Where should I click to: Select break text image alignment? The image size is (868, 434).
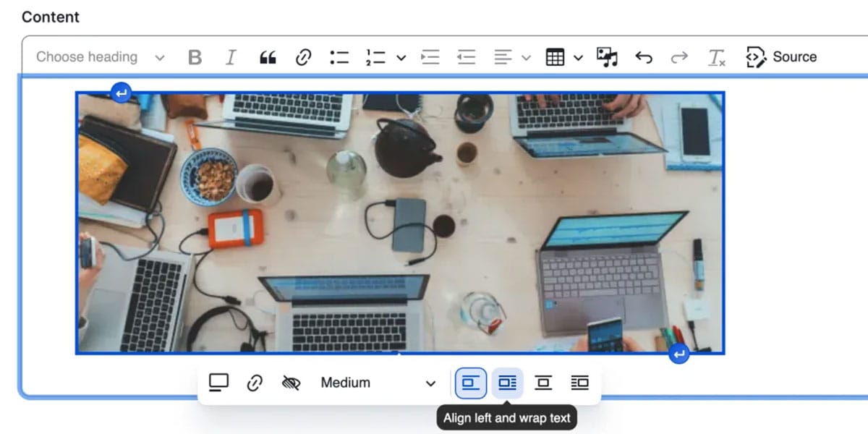coord(543,383)
